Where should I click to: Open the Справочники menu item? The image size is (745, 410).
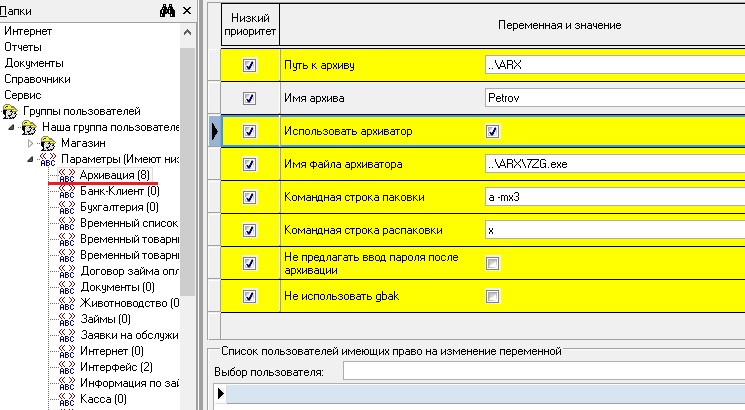pyautogui.click(x=38, y=79)
